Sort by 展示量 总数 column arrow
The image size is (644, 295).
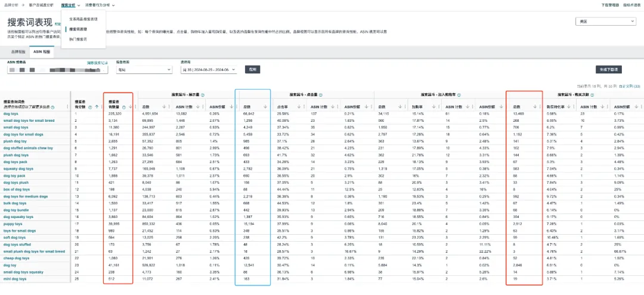coord(165,106)
